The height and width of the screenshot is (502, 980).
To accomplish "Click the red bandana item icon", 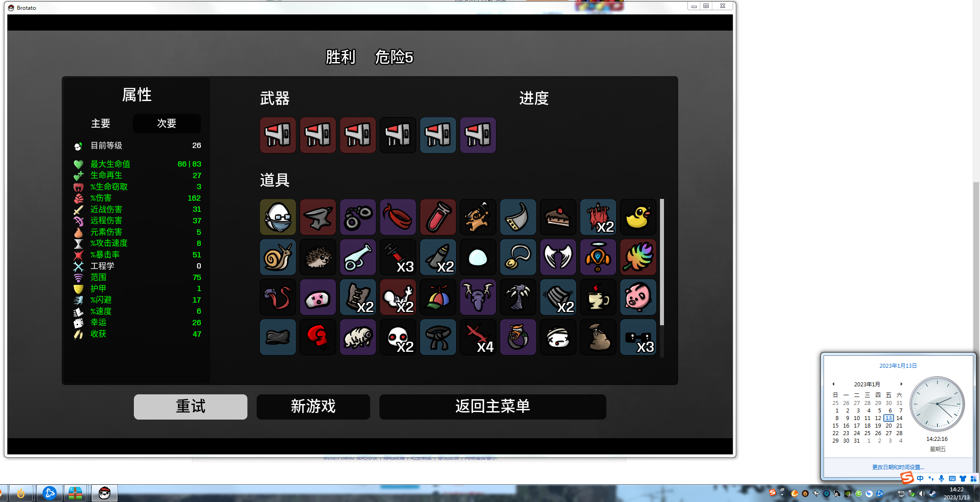I will click(x=398, y=217).
